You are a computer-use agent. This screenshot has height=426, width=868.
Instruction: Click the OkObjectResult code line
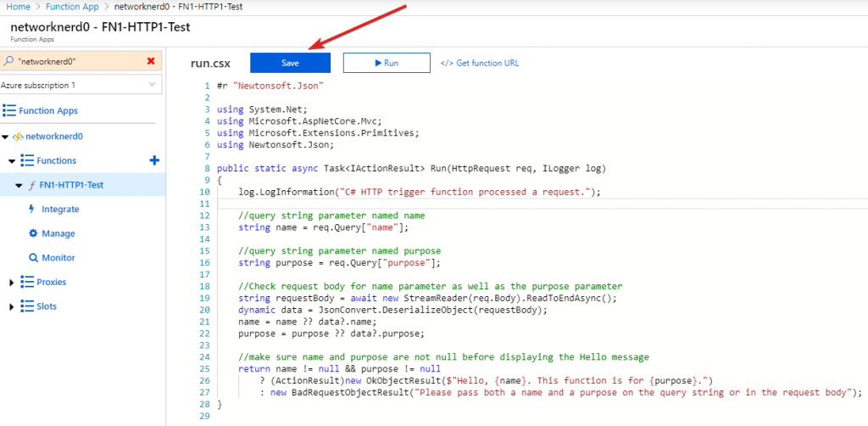coord(487,380)
